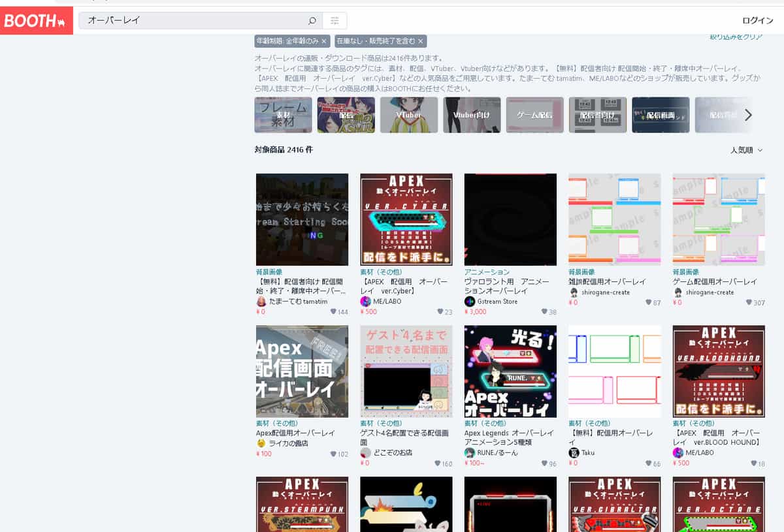784x532 pixels.
Task: Like the Gstream Store item heart 38
Action: click(x=544, y=312)
